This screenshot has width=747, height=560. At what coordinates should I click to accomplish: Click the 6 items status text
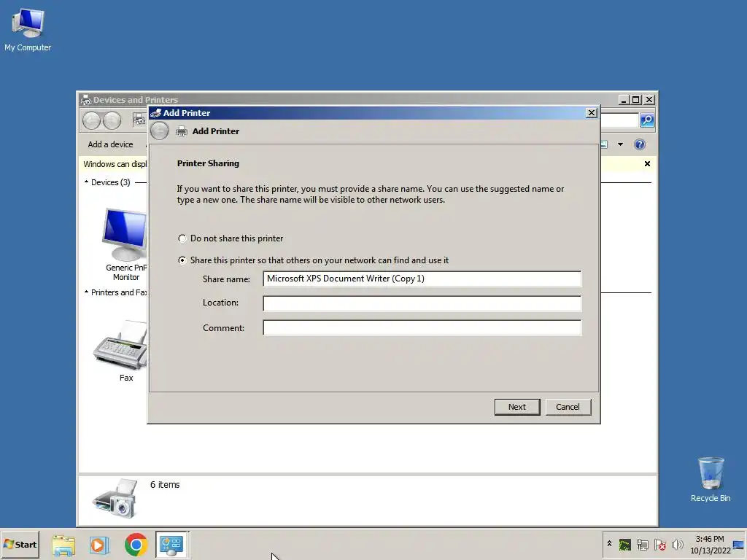pos(165,484)
